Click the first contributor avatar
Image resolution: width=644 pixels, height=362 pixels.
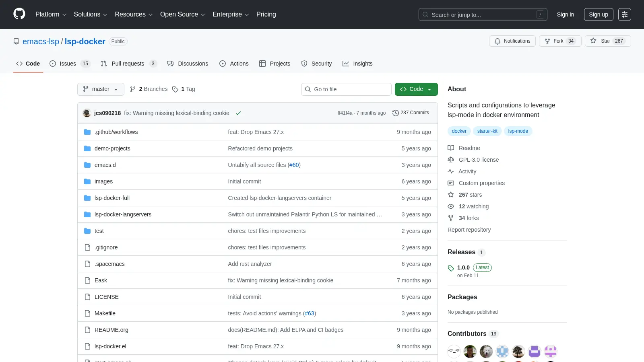pos(454,352)
